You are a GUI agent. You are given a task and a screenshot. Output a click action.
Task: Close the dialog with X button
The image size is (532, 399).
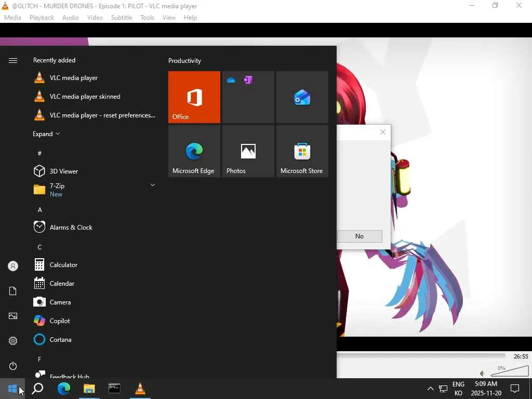coord(383,132)
